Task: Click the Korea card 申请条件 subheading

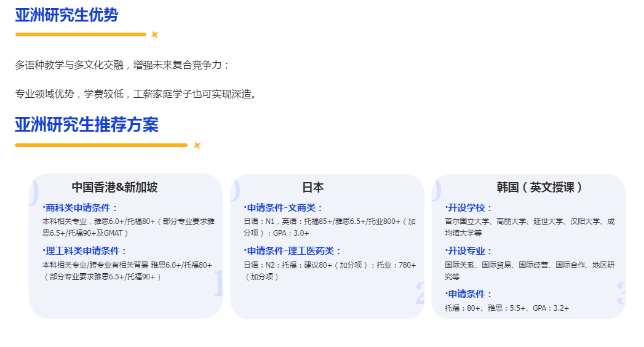Action: [469, 294]
